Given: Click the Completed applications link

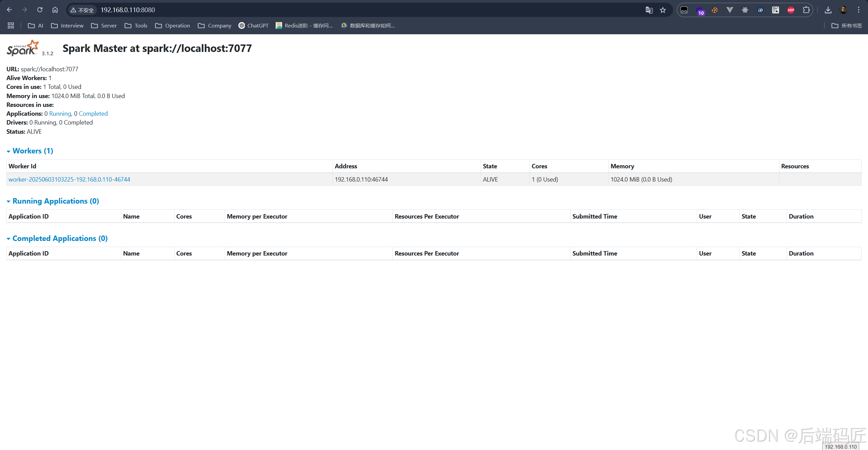Looking at the screenshot, I should [x=93, y=114].
